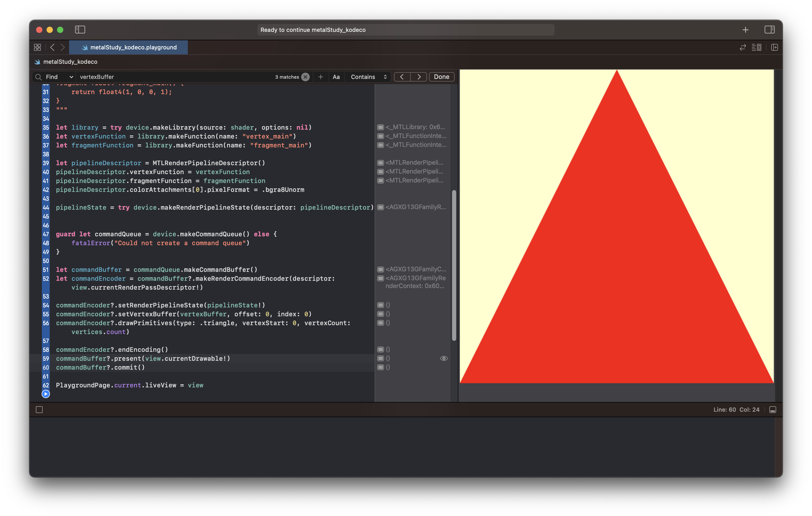This screenshot has height=516, width=812.
Task: Toggle the result eye on line 59
Action: coord(443,358)
